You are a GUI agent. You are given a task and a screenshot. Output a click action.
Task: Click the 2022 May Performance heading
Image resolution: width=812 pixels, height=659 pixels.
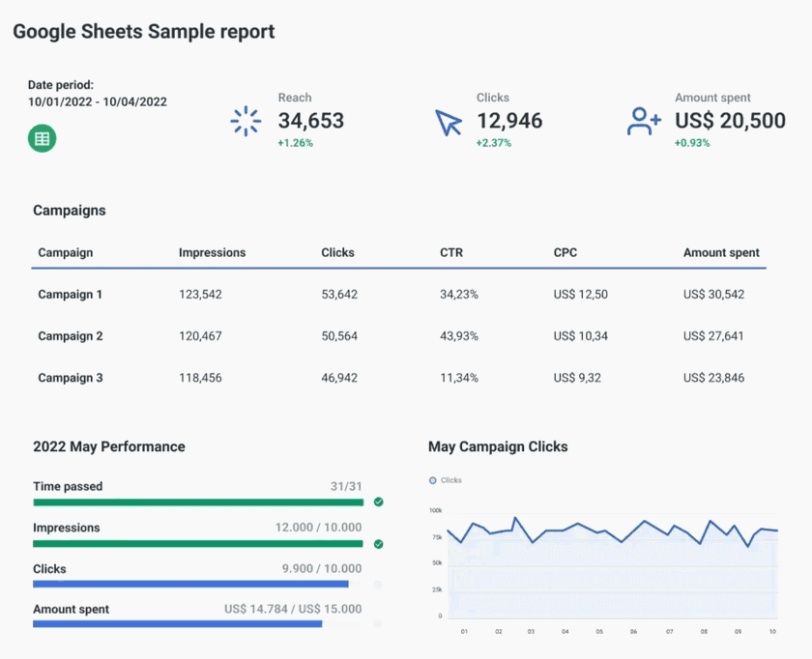coord(107,446)
